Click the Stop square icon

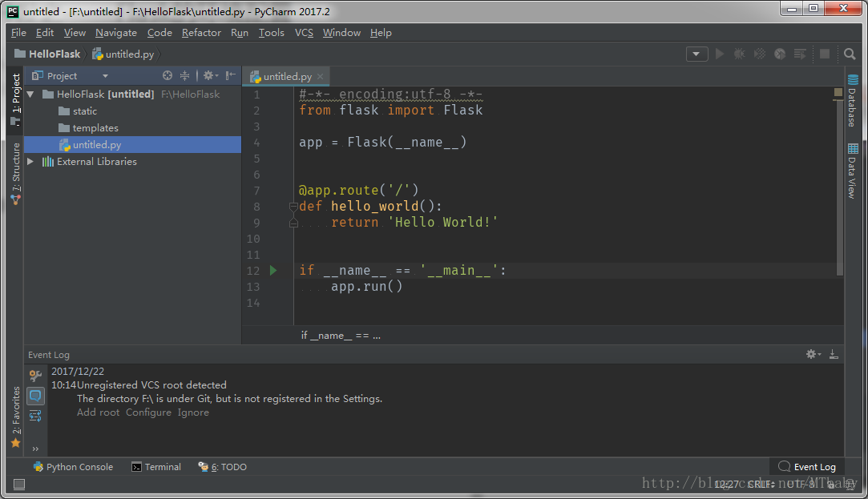click(824, 54)
